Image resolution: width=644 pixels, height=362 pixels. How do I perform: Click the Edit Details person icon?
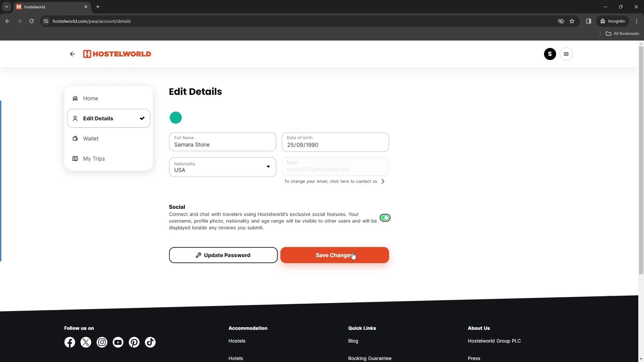75,118
